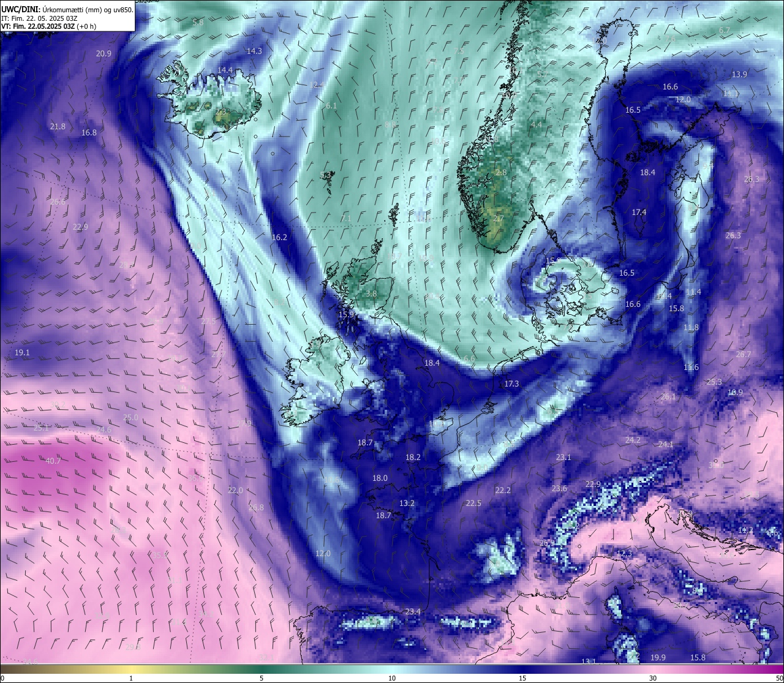Viewport: 784px width, 683px height.
Task: Select the 22.0 value label
Action: click(x=235, y=491)
